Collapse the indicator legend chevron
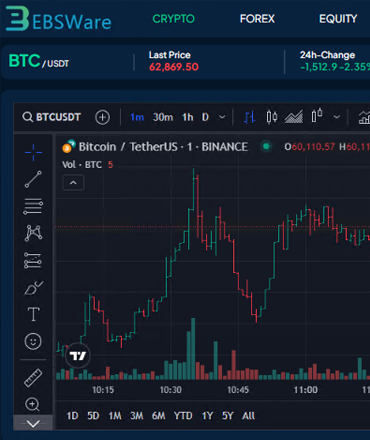370x440 pixels. point(73,183)
